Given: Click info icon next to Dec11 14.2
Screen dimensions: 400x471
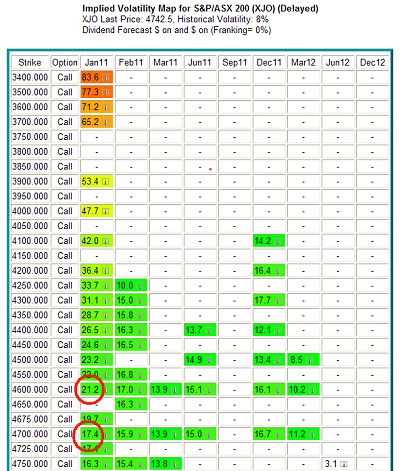Looking at the screenshot, I should tap(278, 241).
